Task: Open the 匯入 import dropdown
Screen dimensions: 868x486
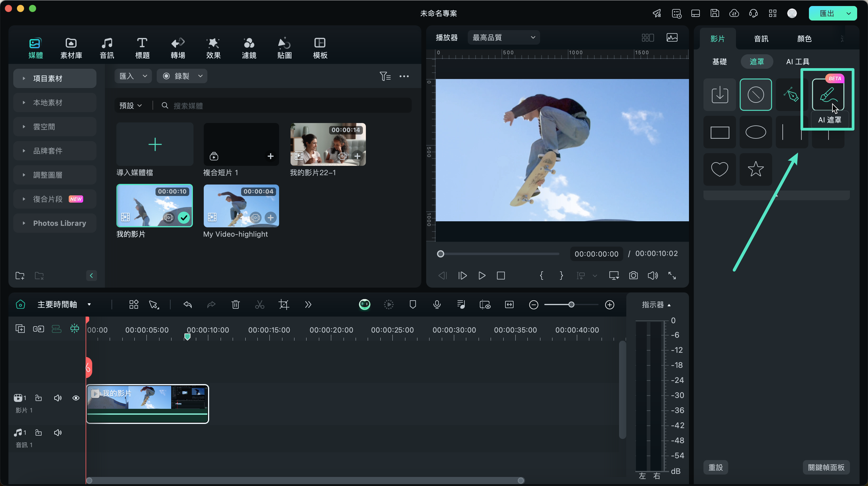Action: [133, 76]
